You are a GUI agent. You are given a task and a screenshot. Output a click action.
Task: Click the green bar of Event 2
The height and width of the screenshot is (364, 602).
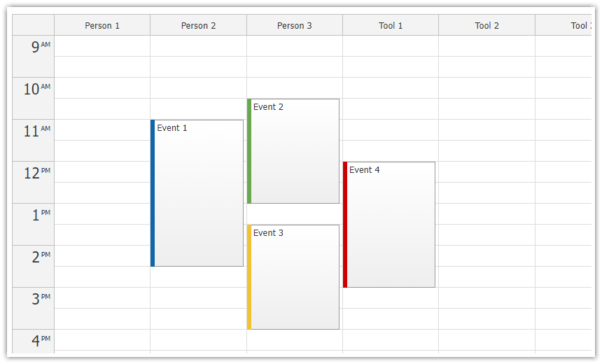pyautogui.click(x=248, y=151)
